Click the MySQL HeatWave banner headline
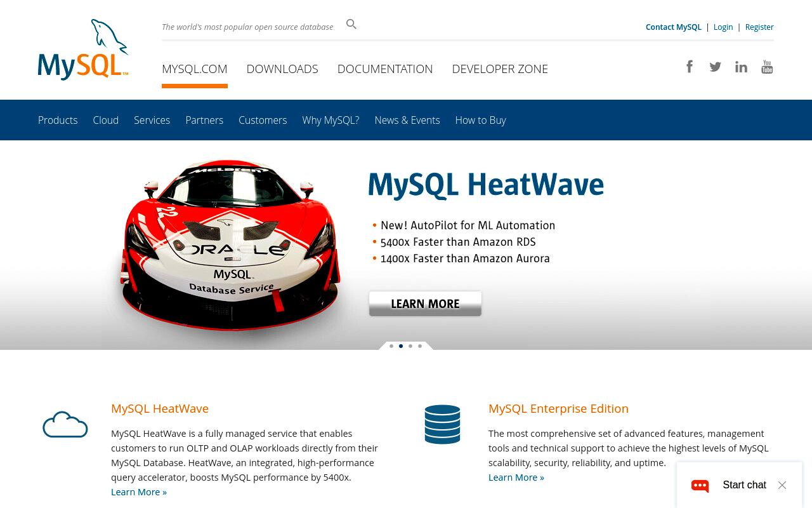Screen dimensions: 812x508 pyautogui.click(x=486, y=185)
